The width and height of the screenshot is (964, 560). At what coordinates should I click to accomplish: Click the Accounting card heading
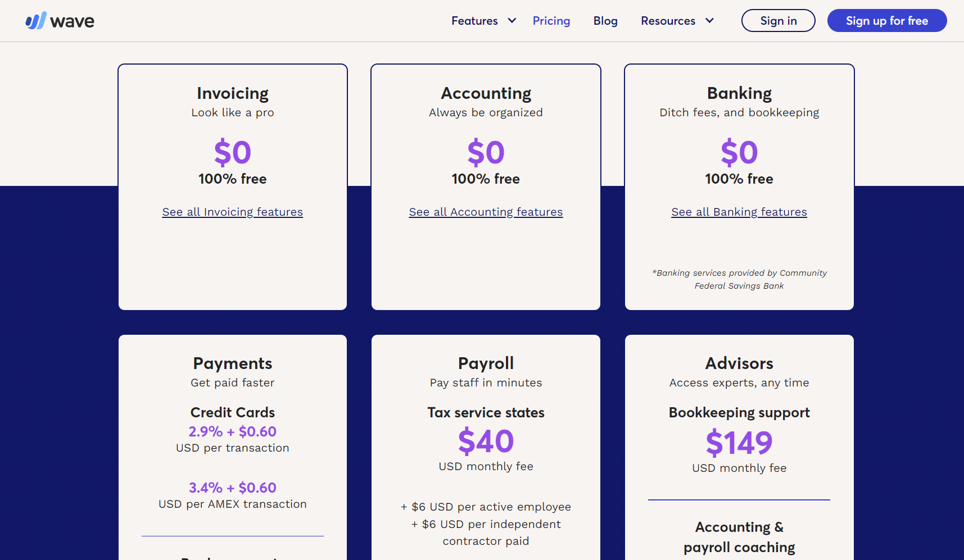[x=486, y=93]
